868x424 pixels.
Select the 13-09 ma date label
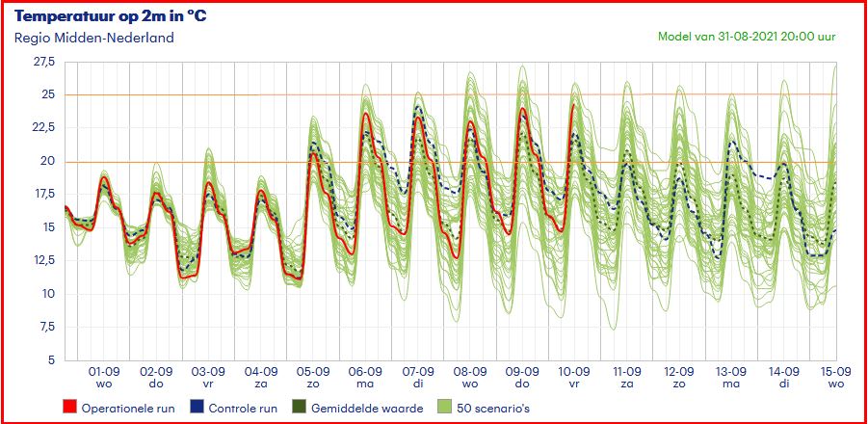(x=731, y=377)
